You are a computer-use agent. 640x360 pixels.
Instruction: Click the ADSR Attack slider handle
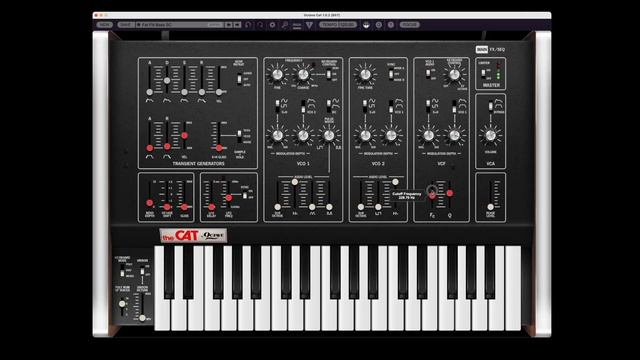pyautogui.click(x=150, y=92)
